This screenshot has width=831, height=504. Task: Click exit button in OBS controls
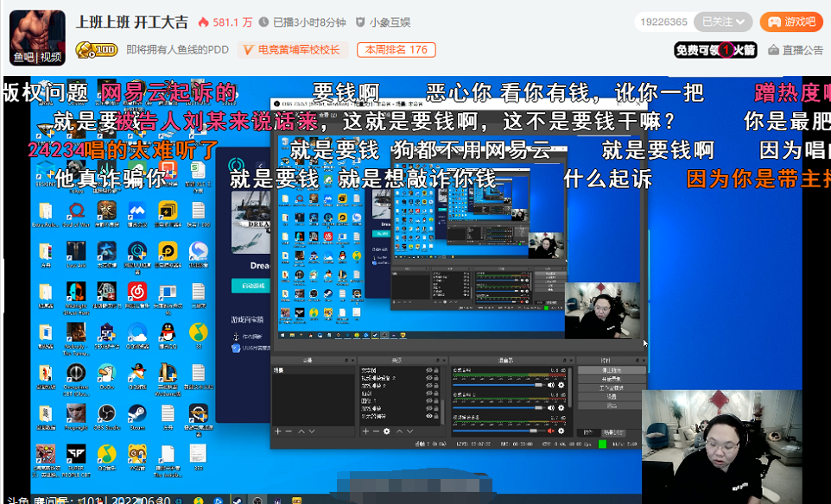[x=612, y=405]
